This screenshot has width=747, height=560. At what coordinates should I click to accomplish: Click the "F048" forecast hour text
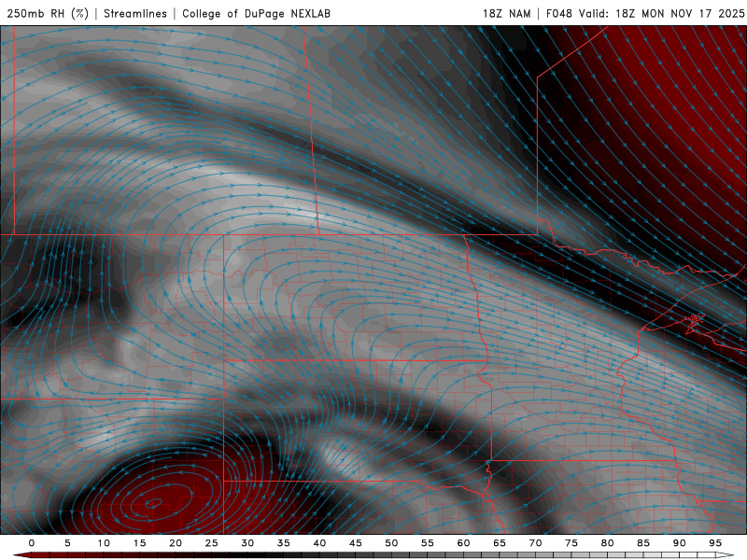[x=559, y=13]
